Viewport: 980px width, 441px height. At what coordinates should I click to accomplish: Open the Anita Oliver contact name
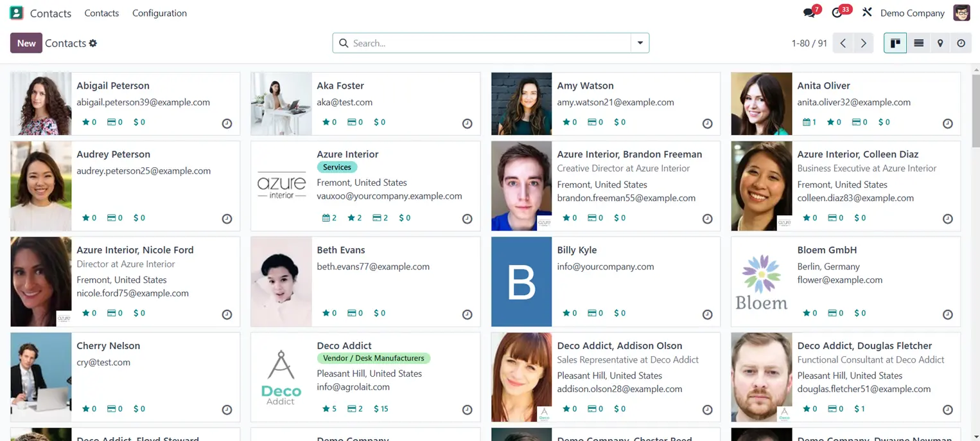click(823, 85)
